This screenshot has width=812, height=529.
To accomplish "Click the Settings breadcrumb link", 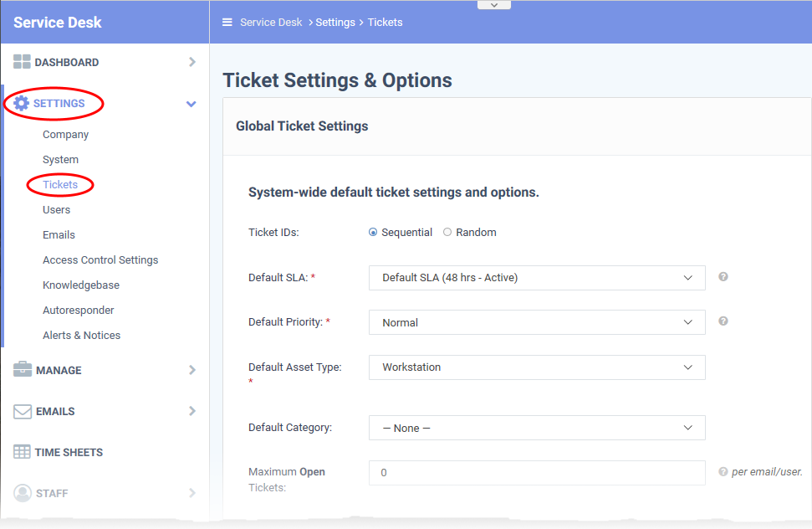I will [x=335, y=23].
